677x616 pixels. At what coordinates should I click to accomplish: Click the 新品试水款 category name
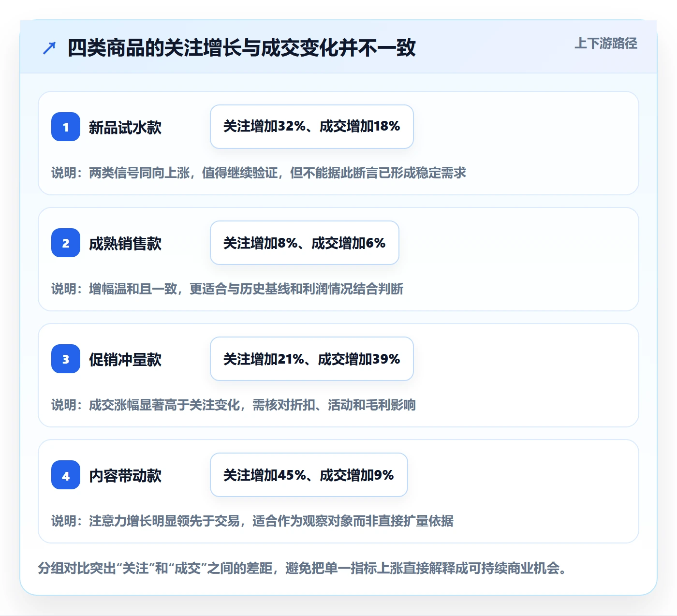[x=125, y=127]
